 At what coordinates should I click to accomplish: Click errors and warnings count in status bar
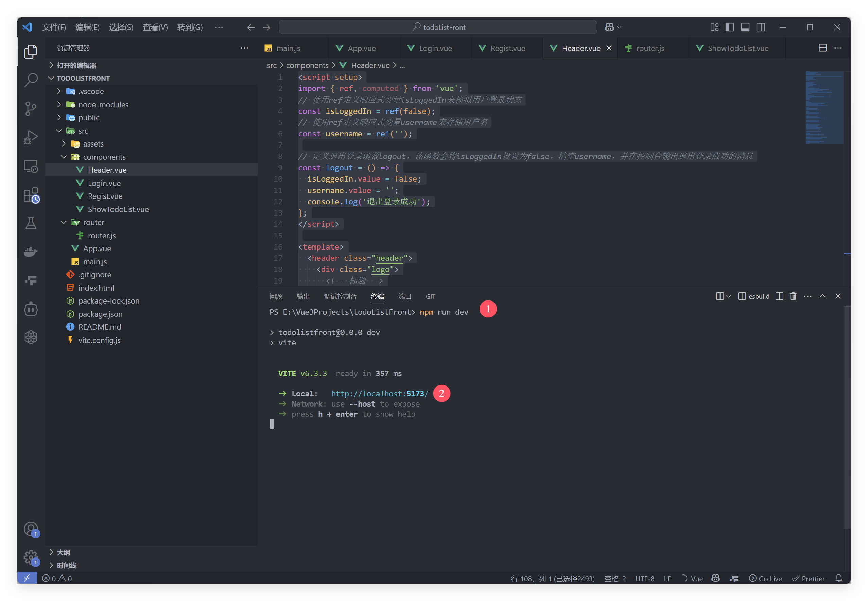(x=57, y=578)
